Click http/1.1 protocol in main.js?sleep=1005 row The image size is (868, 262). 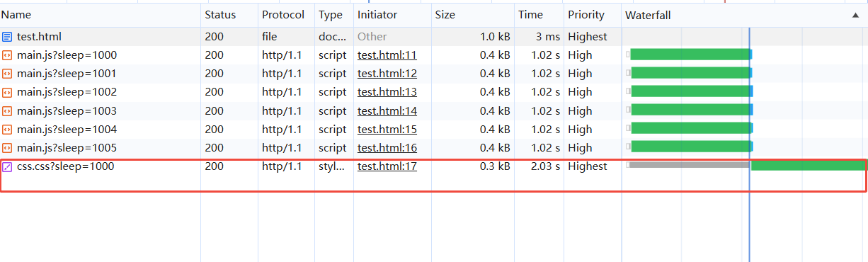282,148
